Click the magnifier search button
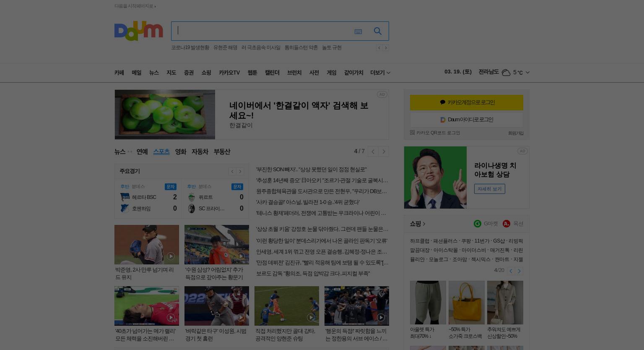Image resolution: width=644 pixels, height=350 pixels. (378, 31)
